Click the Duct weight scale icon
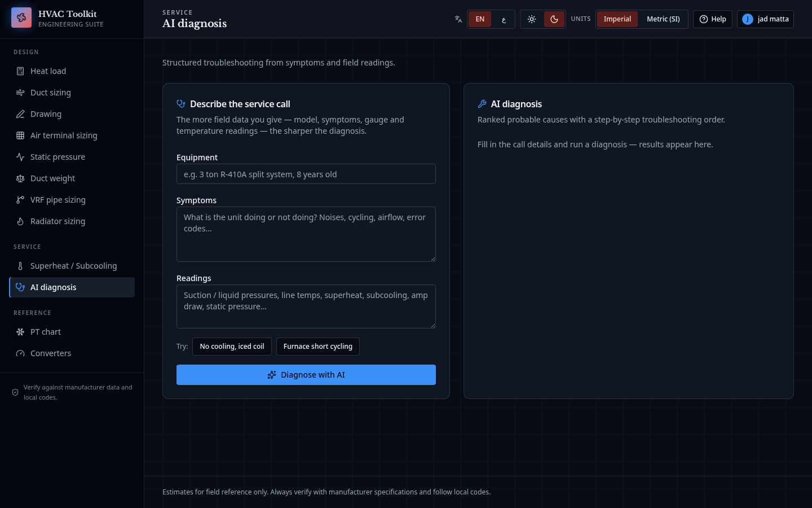This screenshot has width=812, height=508. 20,178
